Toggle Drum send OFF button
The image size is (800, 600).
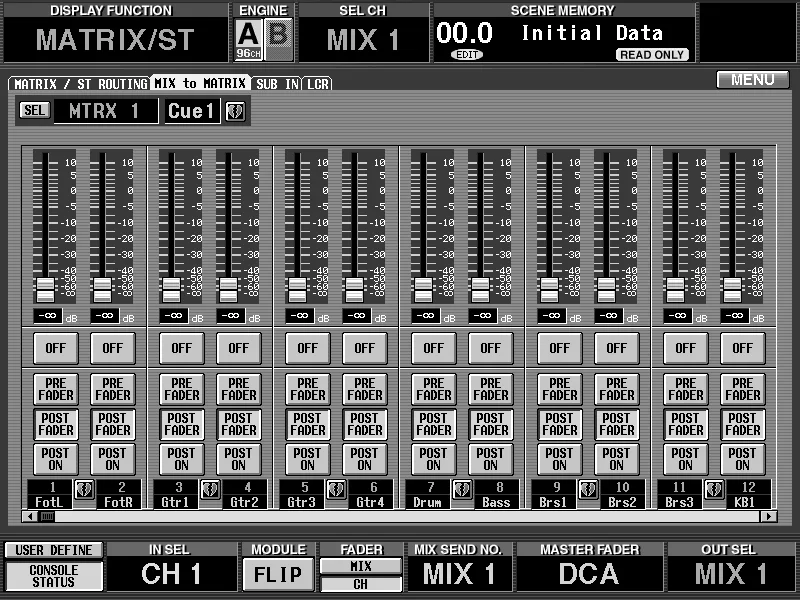(434, 348)
